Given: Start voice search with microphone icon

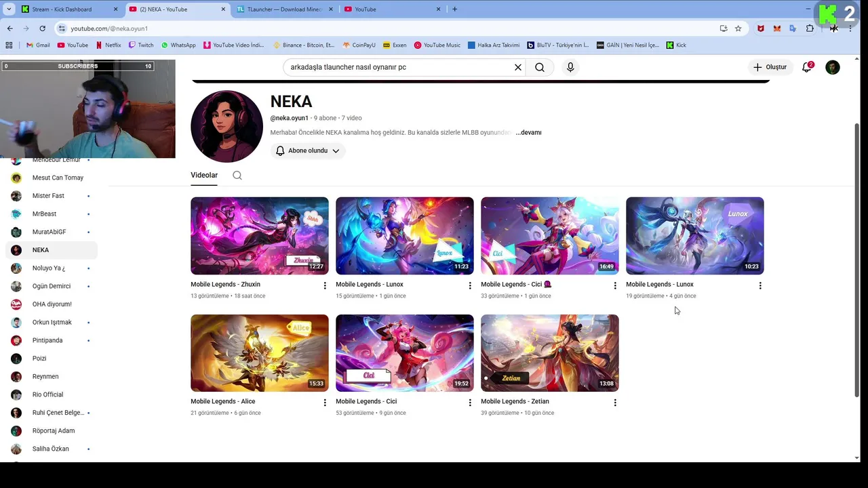Looking at the screenshot, I should pyautogui.click(x=570, y=67).
